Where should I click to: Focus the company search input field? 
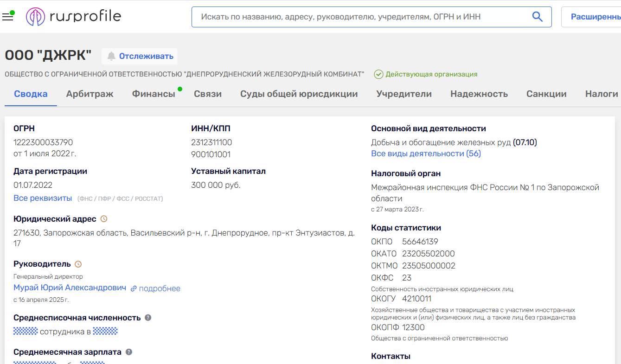tap(362, 17)
